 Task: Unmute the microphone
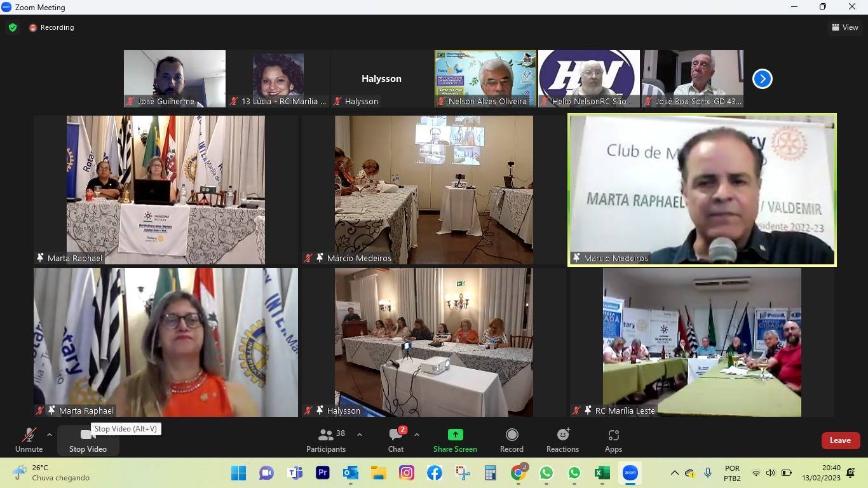(x=29, y=440)
